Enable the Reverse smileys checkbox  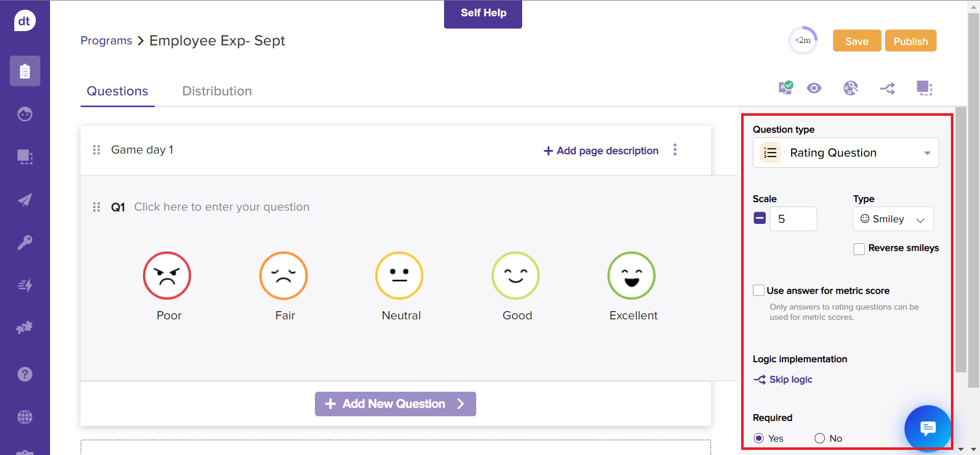pyautogui.click(x=859, y=249)
